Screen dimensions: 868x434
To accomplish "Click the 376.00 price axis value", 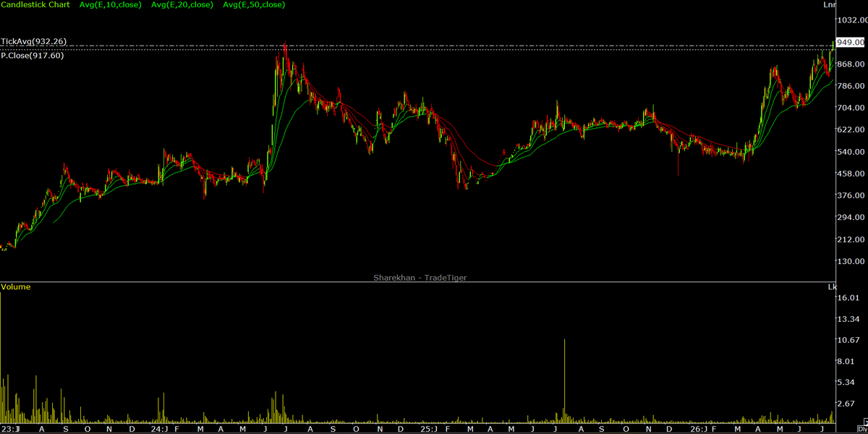I will [851, 196].
